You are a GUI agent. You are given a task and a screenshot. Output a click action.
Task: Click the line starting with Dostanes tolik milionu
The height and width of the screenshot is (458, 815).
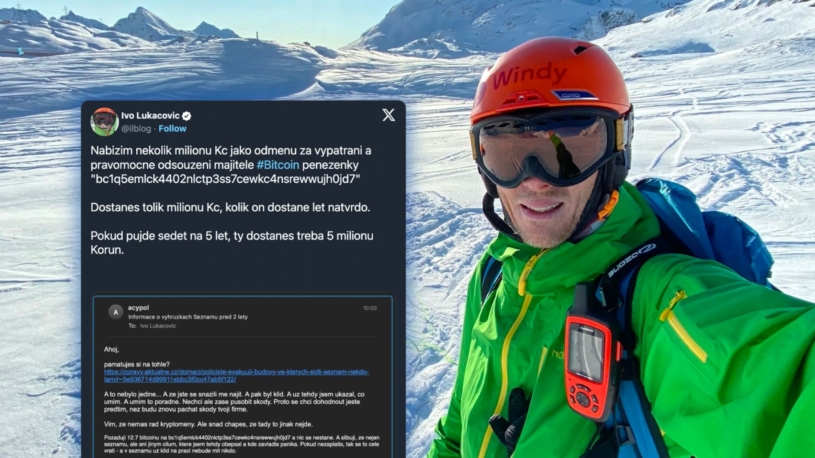point(230,207)
